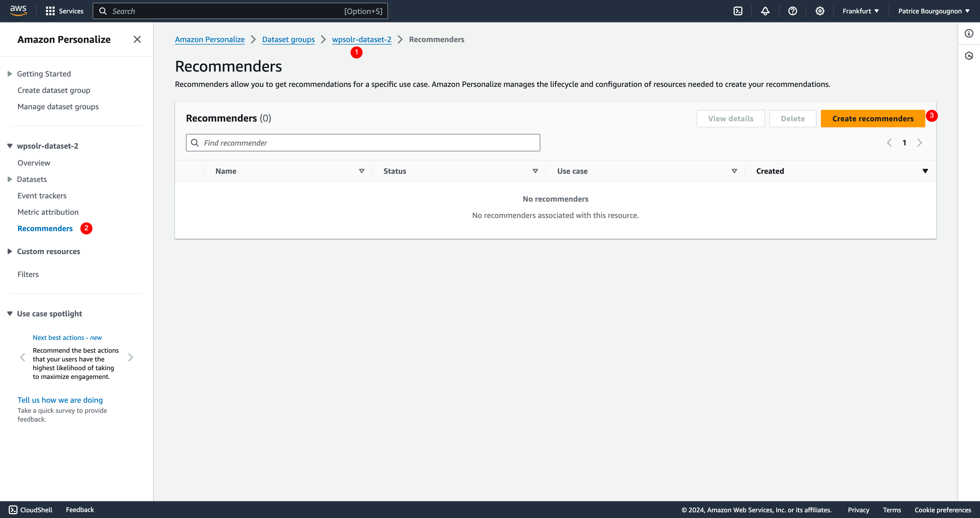Image resolution: width=980 pixels, height=518 pixels.
Task: Show next use case spotlight
Action: tap(130, 357)
